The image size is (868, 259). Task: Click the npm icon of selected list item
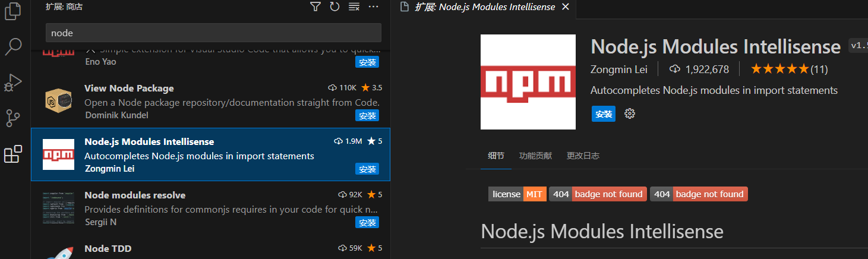click(58, 154)
